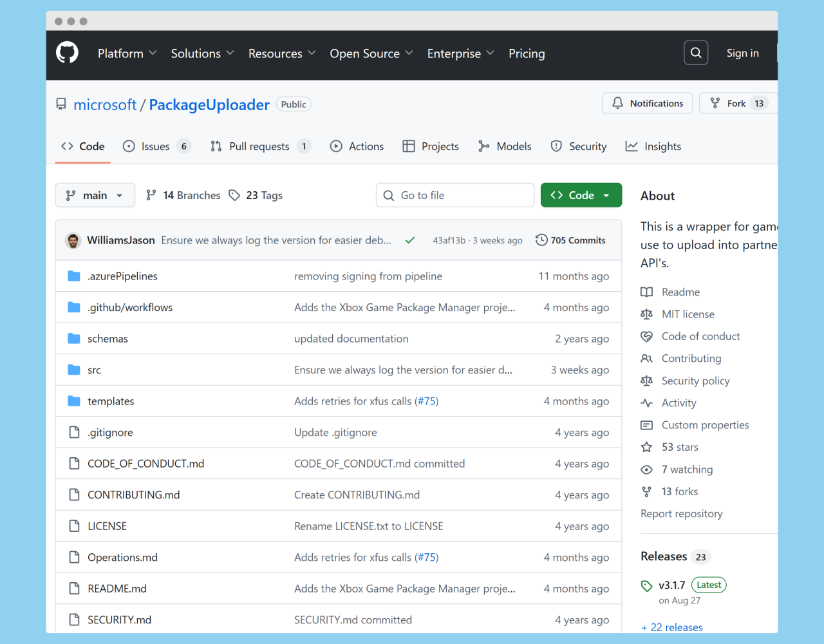Open the green Code dropdown button

[x=581, y=195]
